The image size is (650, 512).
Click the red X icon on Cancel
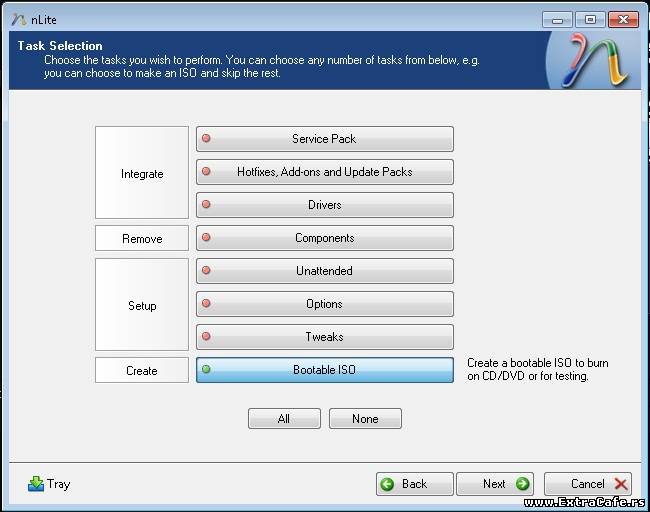[x=620, y=484]
